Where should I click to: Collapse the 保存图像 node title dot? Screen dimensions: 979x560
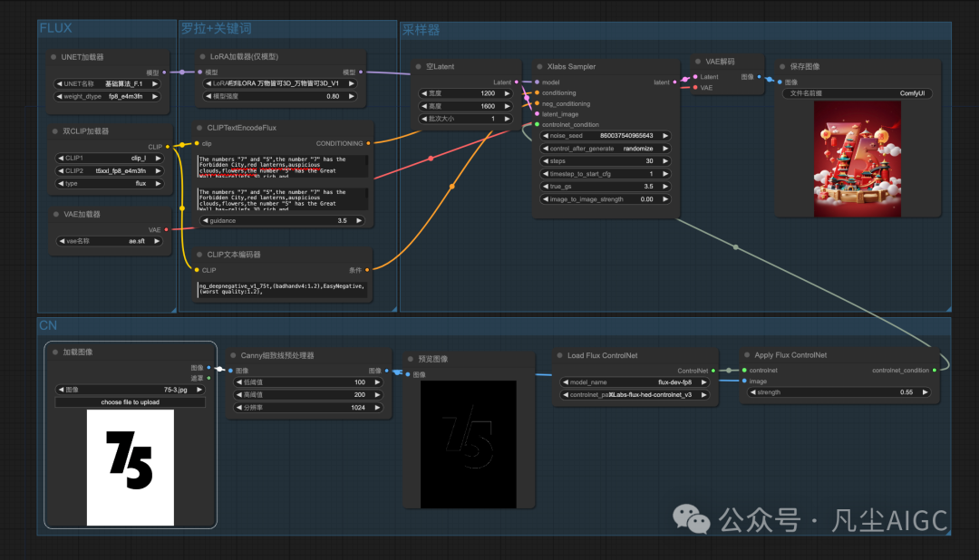782,67
